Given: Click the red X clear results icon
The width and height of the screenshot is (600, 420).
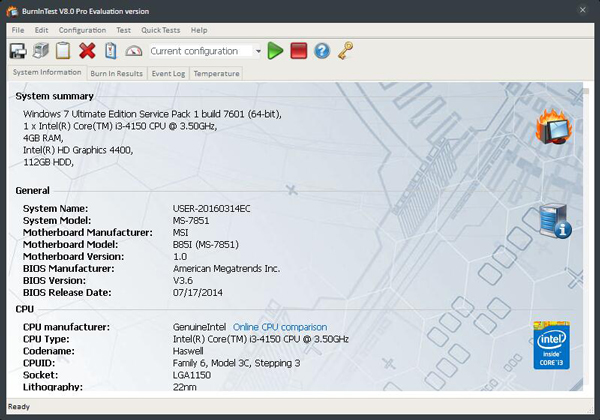Looking at the screenshot, I should [x=87, y=50].
